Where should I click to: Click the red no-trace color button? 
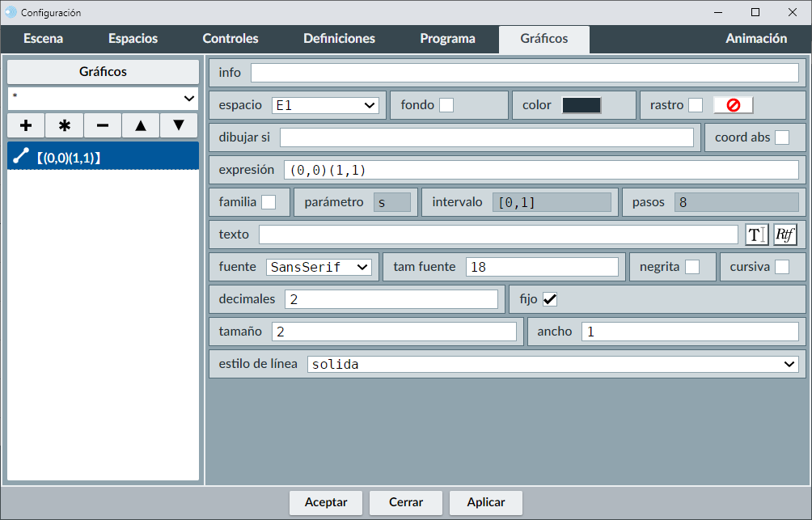733,105
